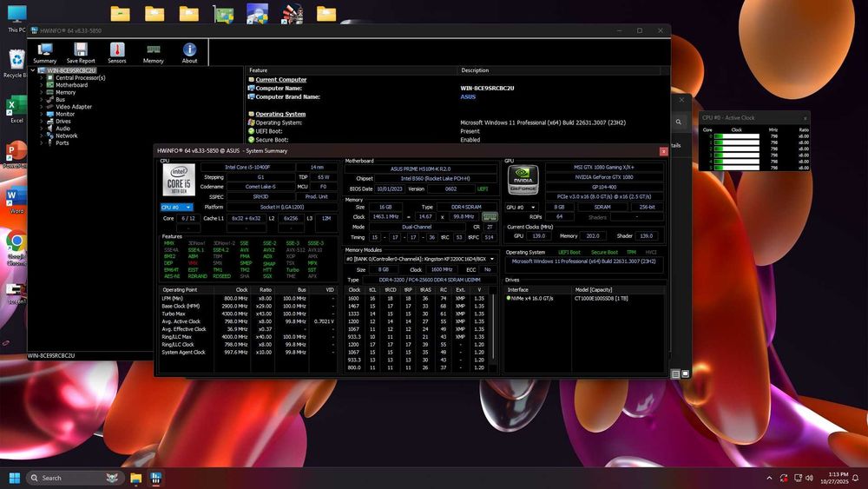868x489 pixels.
Task: Open This PC desktop icon
Action: click(16, 17)
